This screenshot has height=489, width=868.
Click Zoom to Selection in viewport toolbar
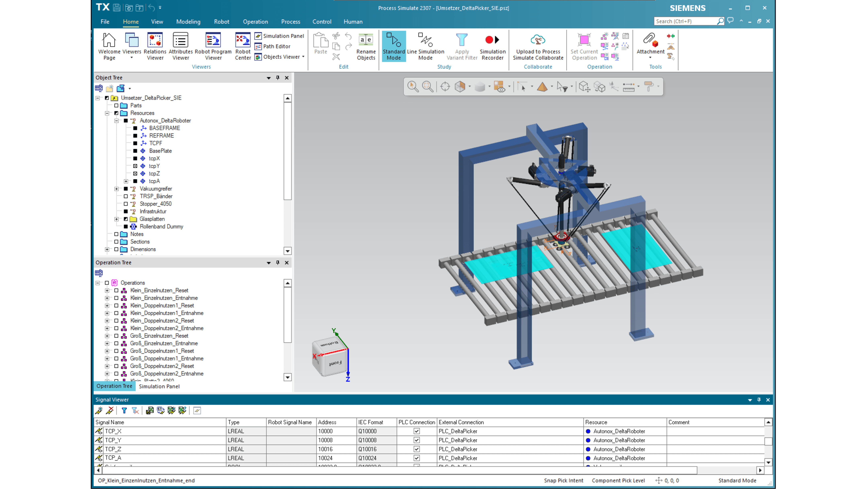pos(413,87)
